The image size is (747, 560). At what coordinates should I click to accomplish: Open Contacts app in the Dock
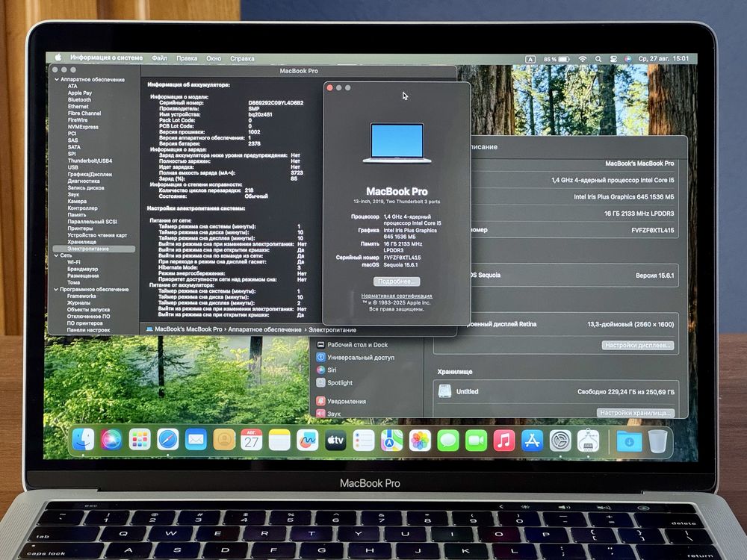click(224, 440)
